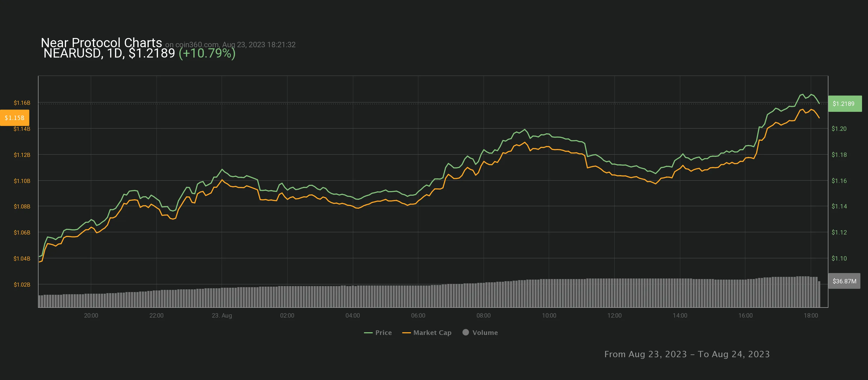Click the orange $1.15B market cap tag
Image resolution: width=868 pixels, height=380 pixels.
click(14, 118)
